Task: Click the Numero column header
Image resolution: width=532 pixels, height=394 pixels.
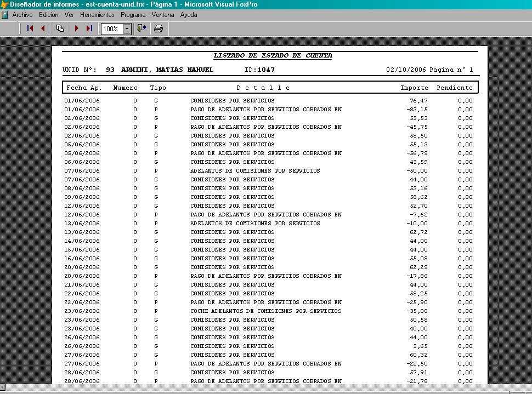Action: [x=125, y=88]
